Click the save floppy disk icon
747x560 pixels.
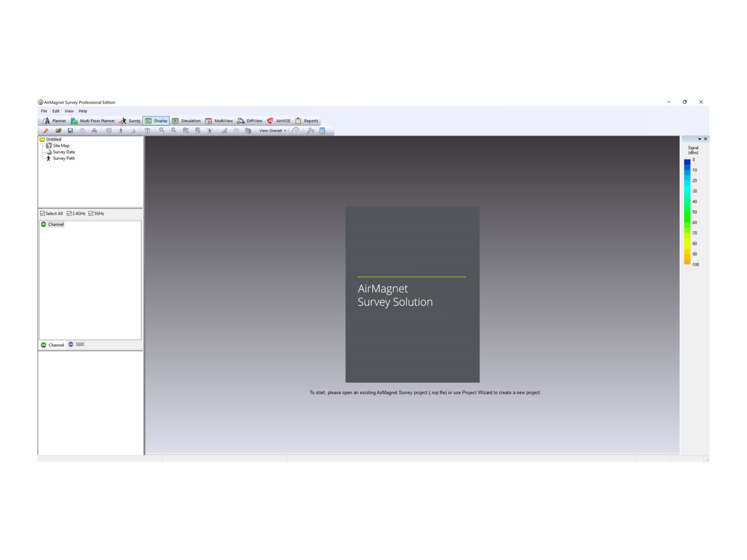coord(70,131)
